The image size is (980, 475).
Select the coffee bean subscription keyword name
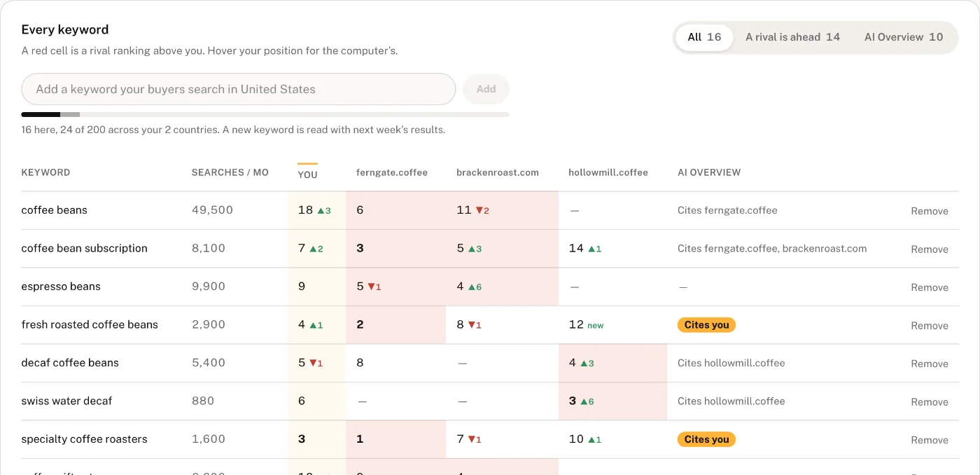pyautogui.click(x=85, y=248)
